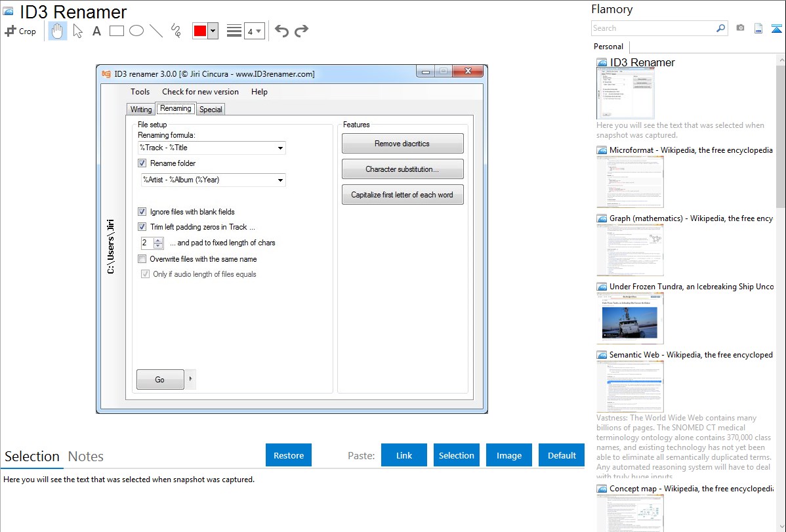This screenshot has height=532, width=786.
Task: Click the Go button
Action: (160, 380)
